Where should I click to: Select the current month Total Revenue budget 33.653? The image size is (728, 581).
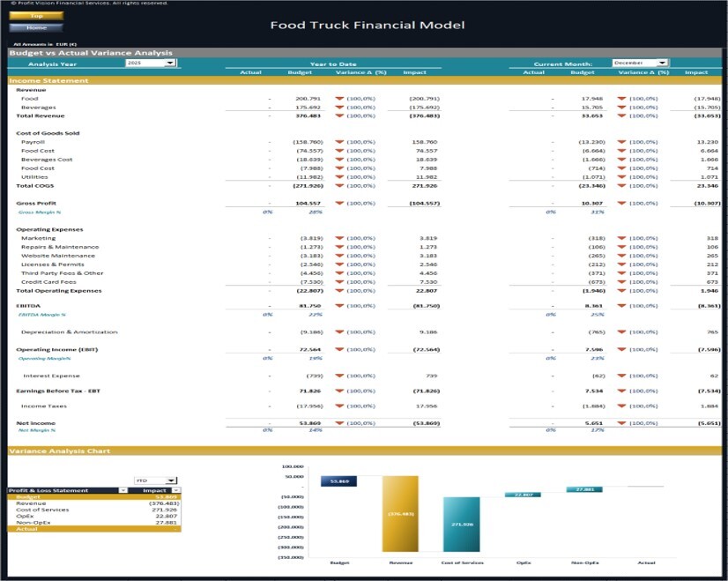point(592,115)
